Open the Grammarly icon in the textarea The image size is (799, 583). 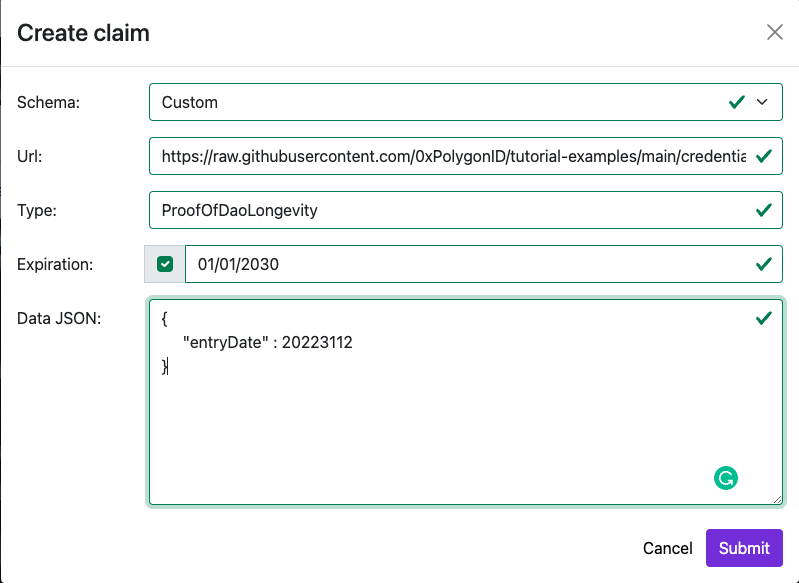point(726,478)
